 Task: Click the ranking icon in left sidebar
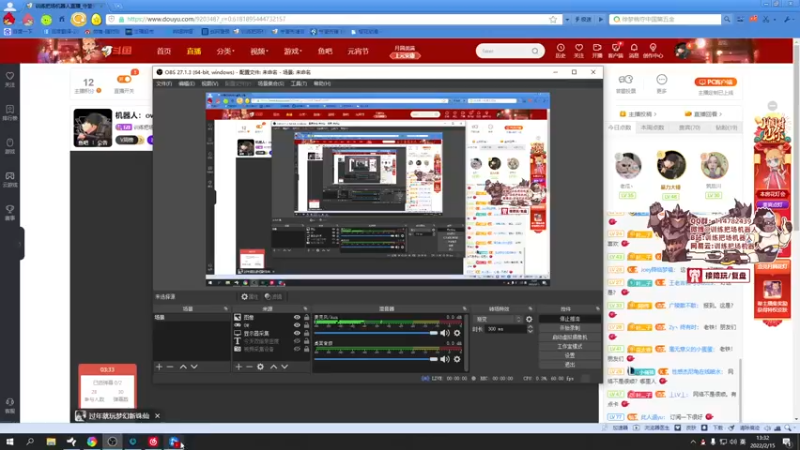point(10,112)
